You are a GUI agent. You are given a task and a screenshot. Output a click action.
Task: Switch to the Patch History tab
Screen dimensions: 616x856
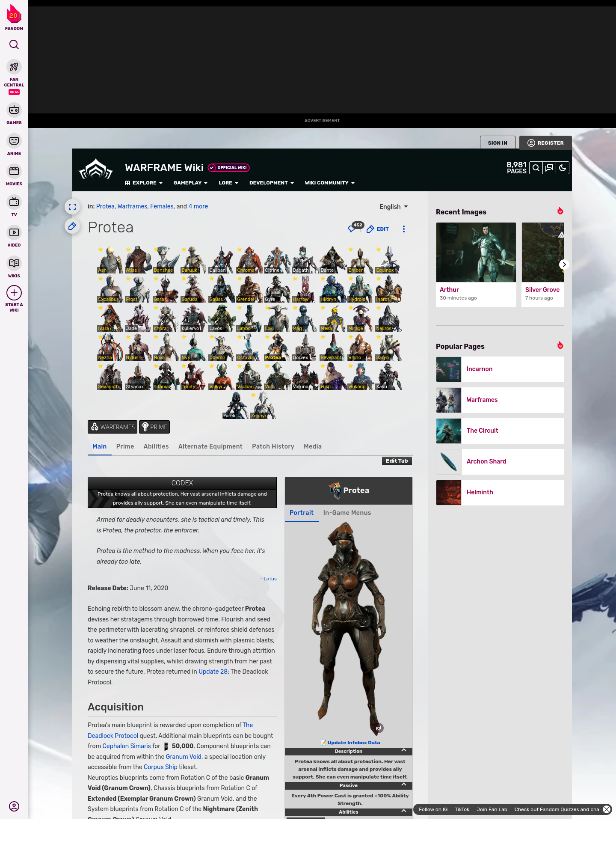tap(273, 446)
